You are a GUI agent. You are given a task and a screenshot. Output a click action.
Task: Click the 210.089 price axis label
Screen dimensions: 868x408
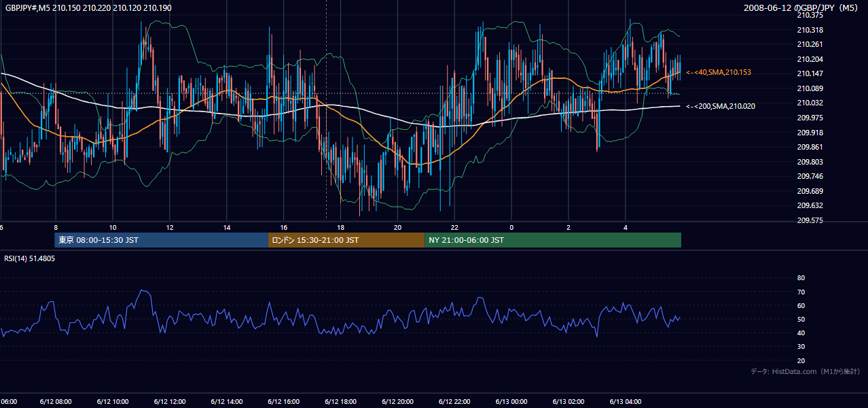pyautogui.click(x=810, y=88)
